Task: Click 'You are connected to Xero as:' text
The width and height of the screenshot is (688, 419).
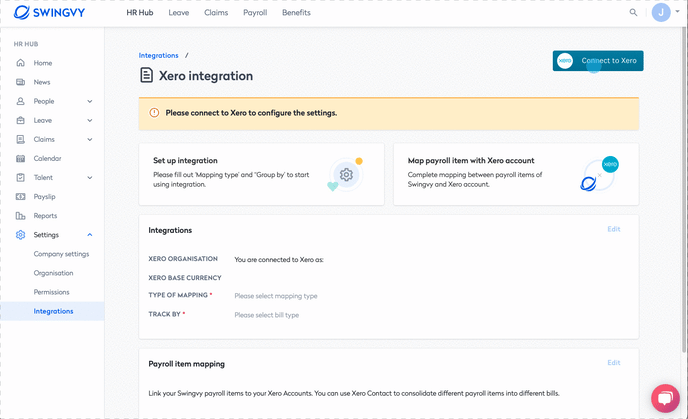Action: [x=279, y=260]
